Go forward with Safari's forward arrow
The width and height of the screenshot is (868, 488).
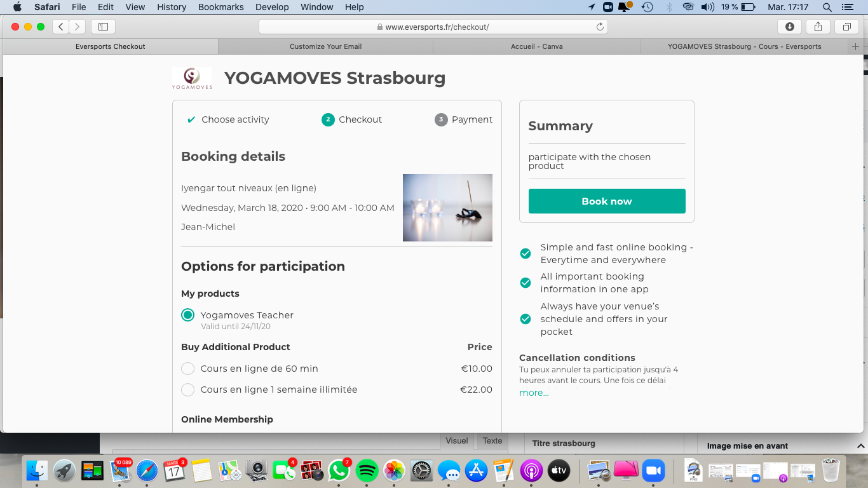[x=77, y=27]
